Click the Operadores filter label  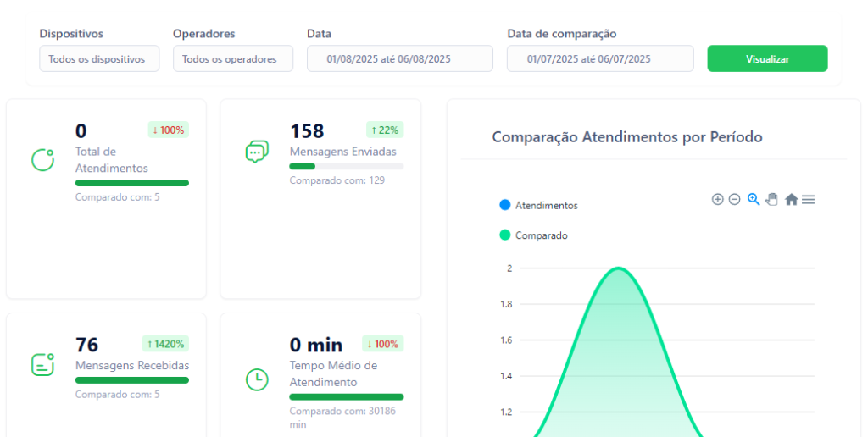tap(204, 34)
